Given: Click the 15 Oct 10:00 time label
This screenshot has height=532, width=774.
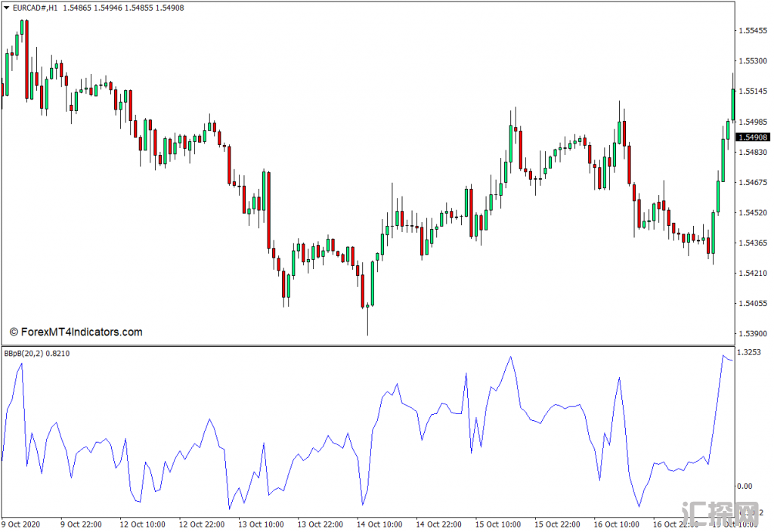Looking at the screenshot, I should tap(499, 524).
